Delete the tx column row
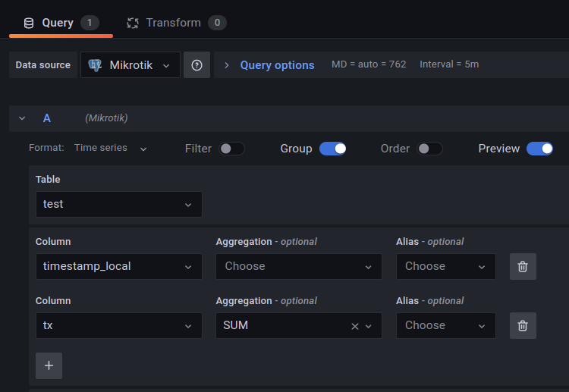 click(x=523, y=325)
